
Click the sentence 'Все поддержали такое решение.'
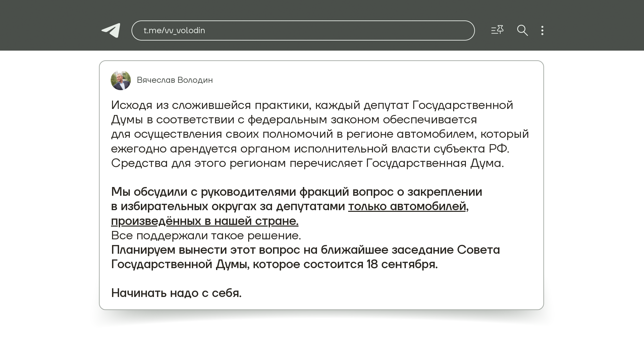pyautogui.click(x=206, y=236)
